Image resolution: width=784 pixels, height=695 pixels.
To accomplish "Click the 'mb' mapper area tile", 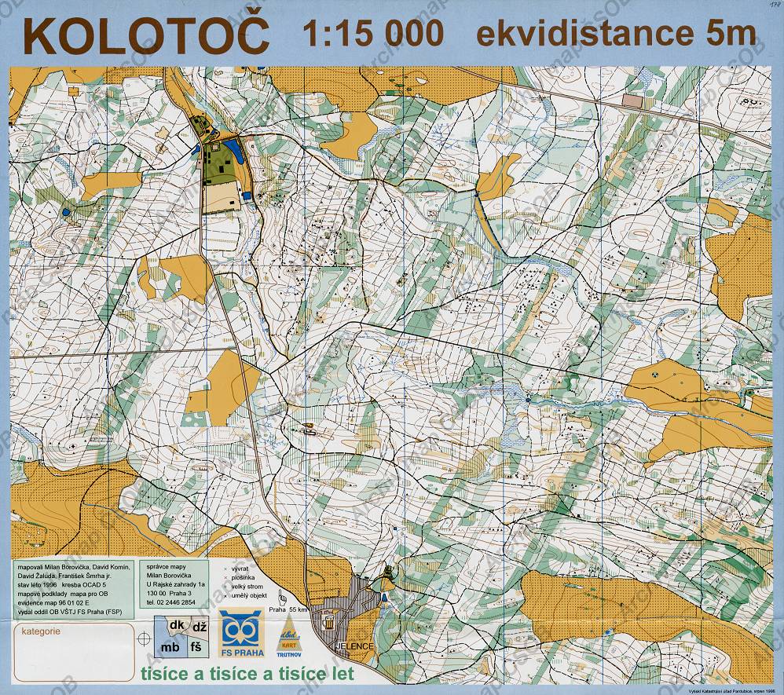I will point(170,647).
